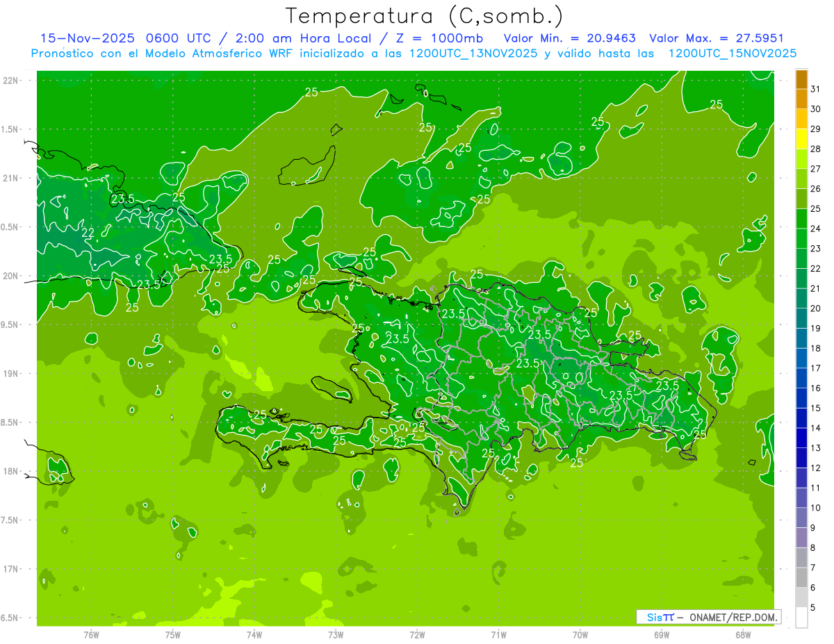Click the '68W' longitude axis label

[743, 634]
